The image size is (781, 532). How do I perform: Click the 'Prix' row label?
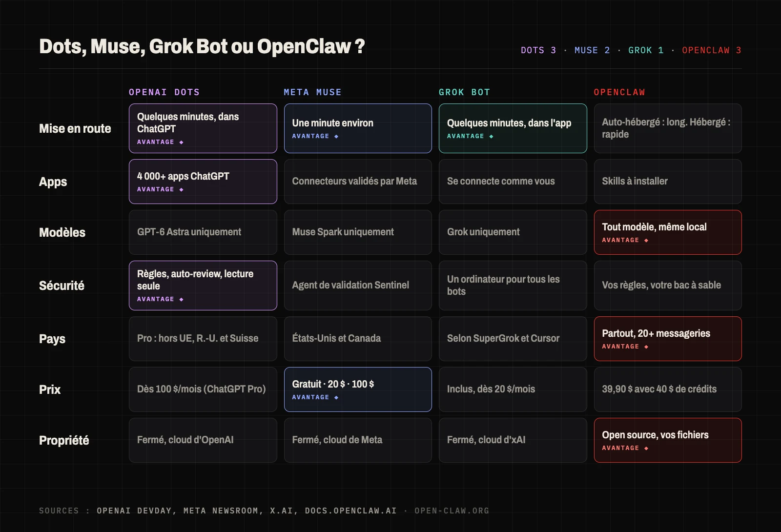click(50, 389)
